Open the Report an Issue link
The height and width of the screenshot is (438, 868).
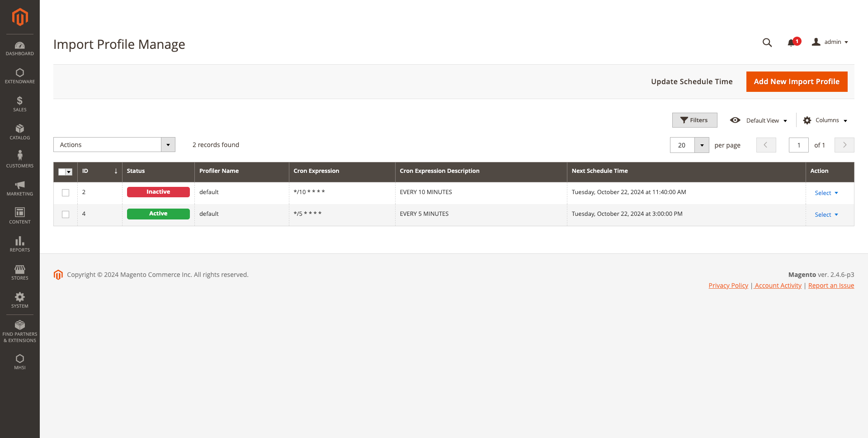[831, 286]
